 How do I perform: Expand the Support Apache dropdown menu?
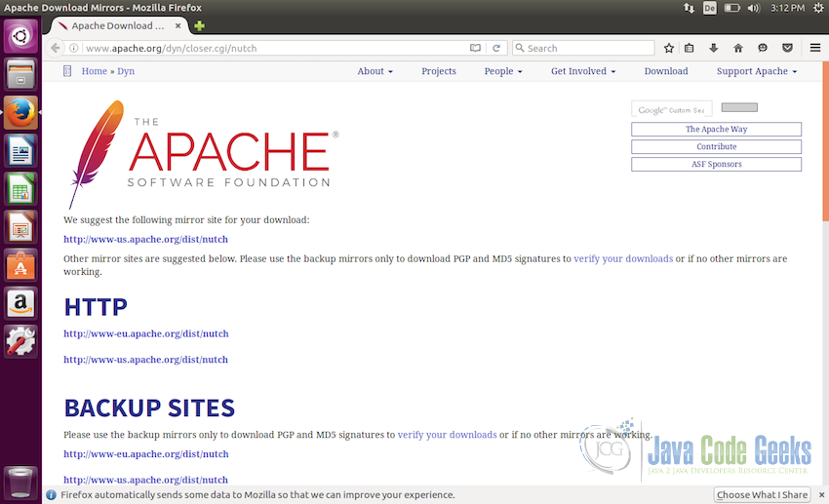(757, 71)
